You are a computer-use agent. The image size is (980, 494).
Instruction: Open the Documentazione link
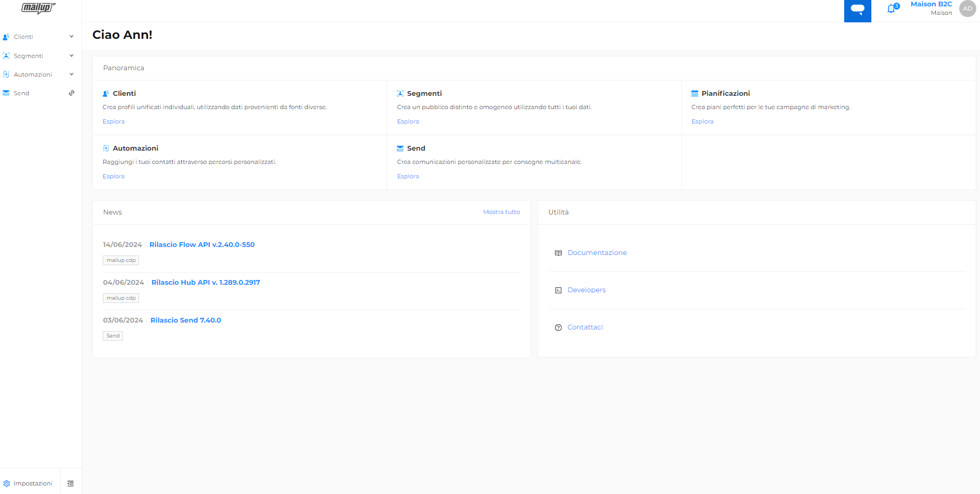click(x=597, y=253)
